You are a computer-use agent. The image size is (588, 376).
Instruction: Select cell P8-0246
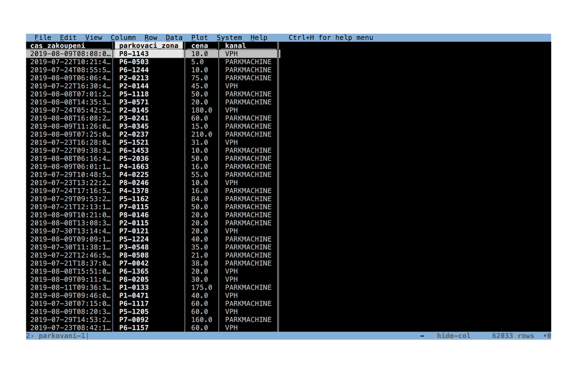click(x=134, y=183)
